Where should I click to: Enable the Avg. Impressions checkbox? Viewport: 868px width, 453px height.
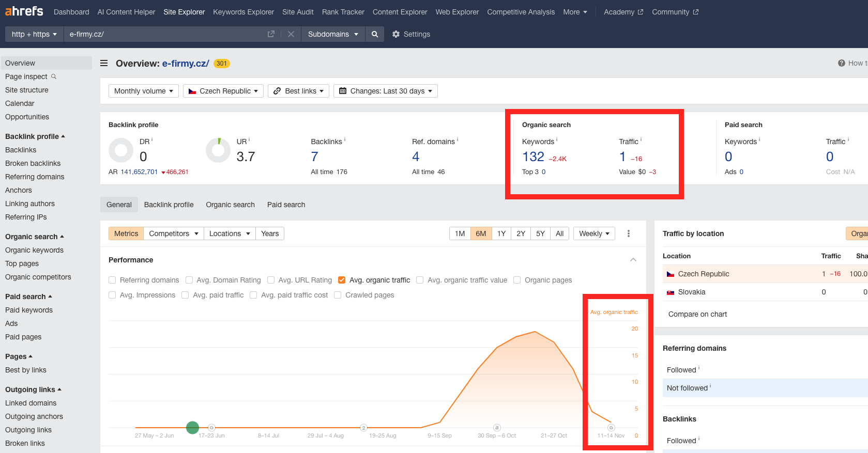112,295
